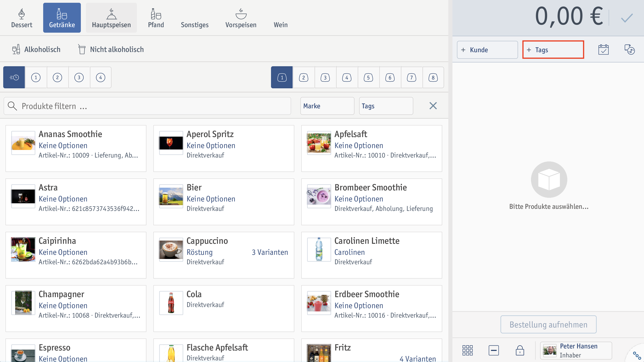This screenshot has width=644, height=362.
Task: Open the connection nodes corner icon
Action: coord(636,355)
